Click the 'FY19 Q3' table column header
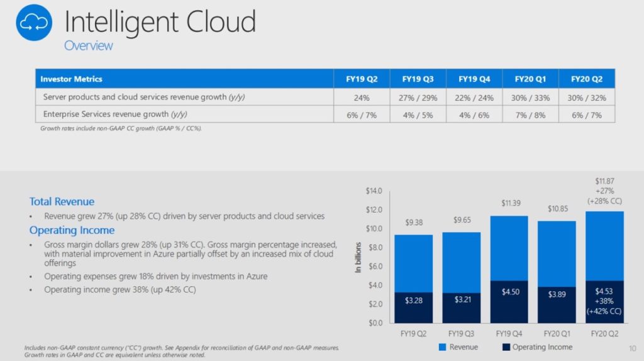This screenshot has height=361, width=644. point(418,79)
